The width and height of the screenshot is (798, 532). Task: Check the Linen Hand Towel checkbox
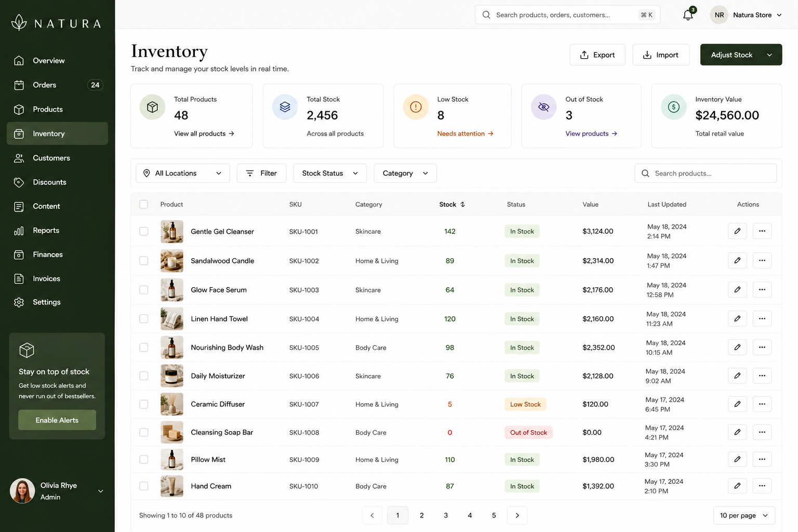pos(144,319)
